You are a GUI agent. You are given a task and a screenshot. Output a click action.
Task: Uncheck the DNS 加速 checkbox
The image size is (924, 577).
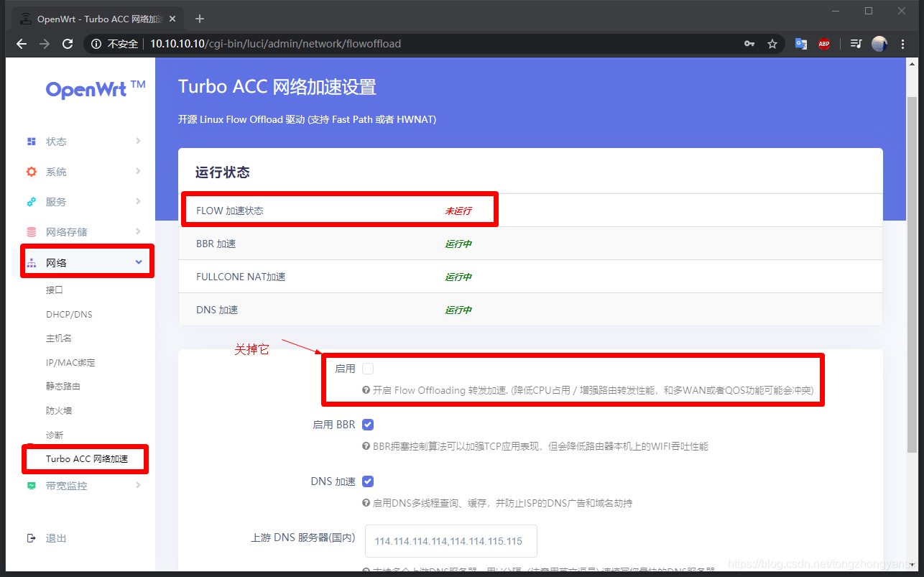point(368,481)
